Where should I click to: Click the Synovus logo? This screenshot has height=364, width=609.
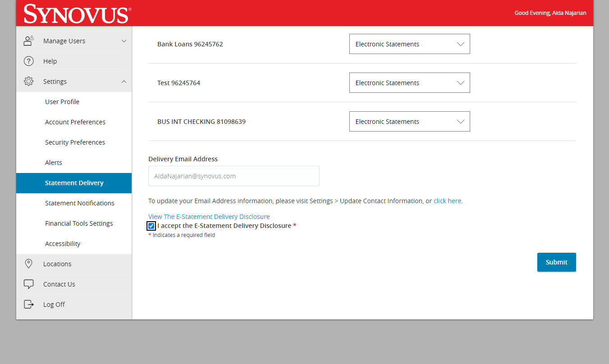coord(77,14)
